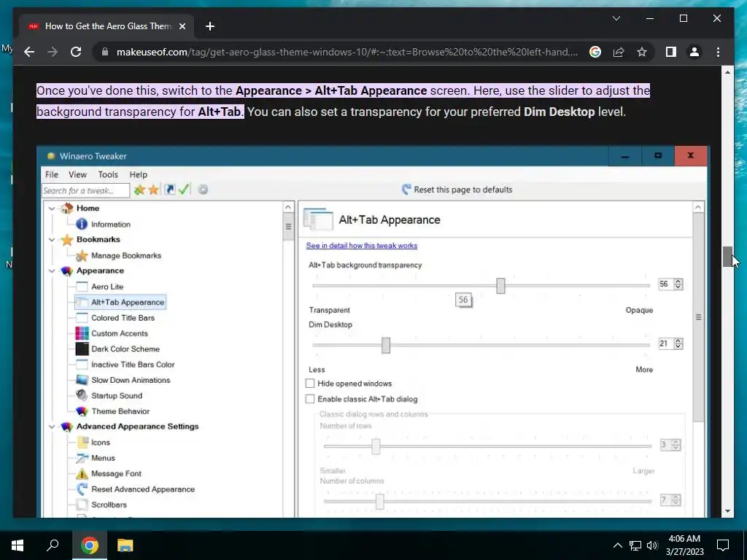Open the Windows Start menu

coord(18,545)
